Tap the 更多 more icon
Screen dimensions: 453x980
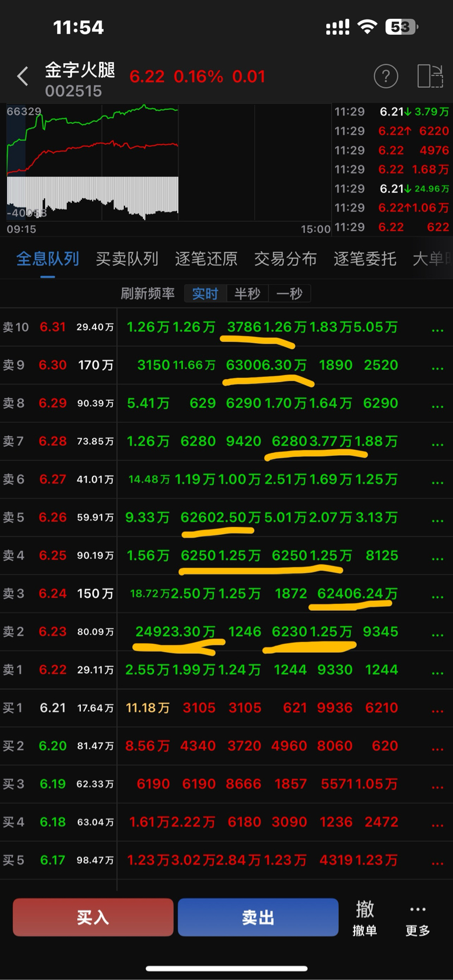point(418,918)
